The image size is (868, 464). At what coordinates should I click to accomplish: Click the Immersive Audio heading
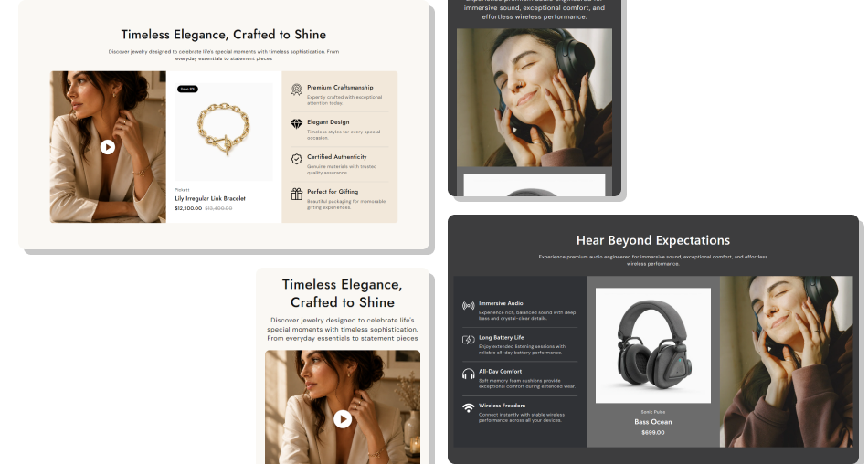pos(501,303)
